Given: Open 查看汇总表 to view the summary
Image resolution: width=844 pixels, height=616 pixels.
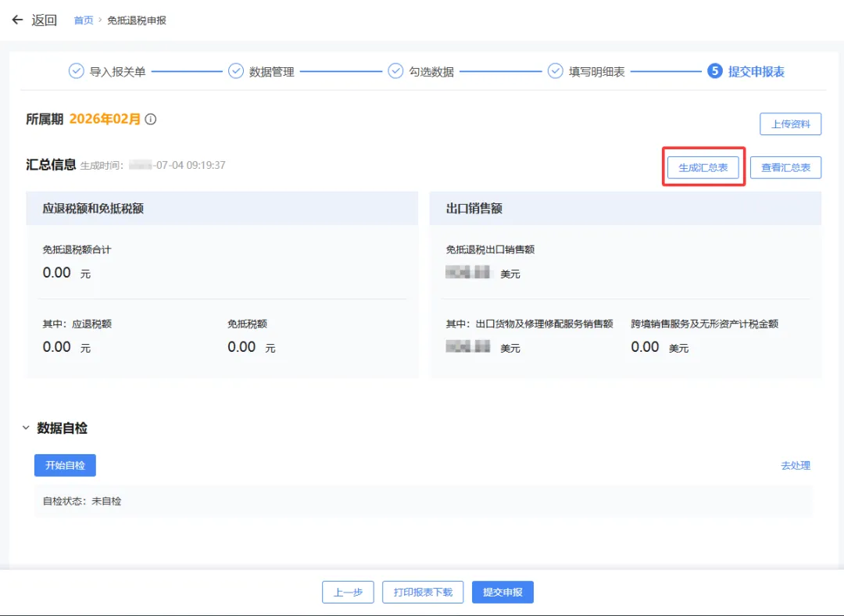Looking at the screenshot, I should 785,167.
